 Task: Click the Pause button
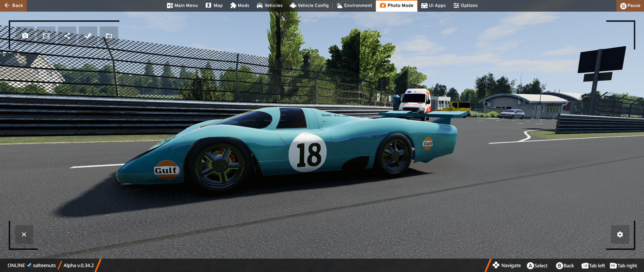(630, 6)
